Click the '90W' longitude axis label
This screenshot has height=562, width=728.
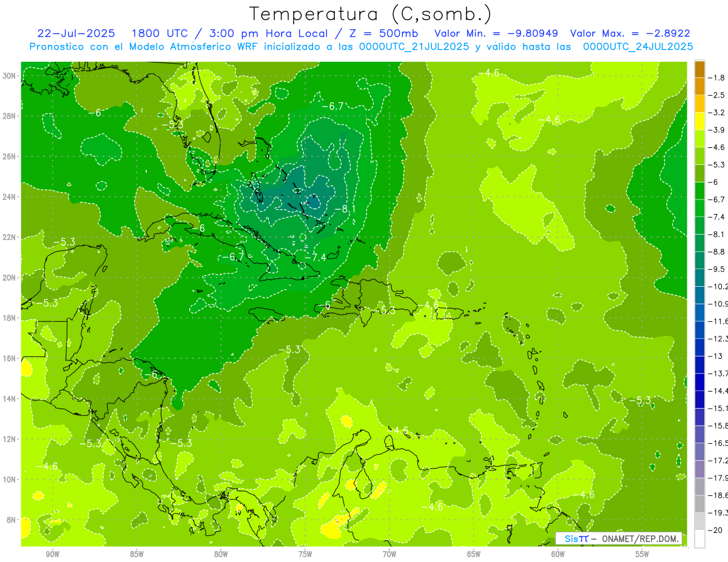pyautogui.click(x=53, y=554)
